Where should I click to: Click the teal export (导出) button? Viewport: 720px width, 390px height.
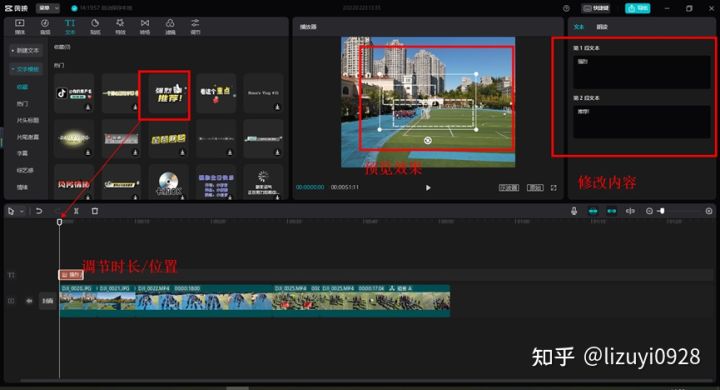pyautogui.click(x=637, y=8)
